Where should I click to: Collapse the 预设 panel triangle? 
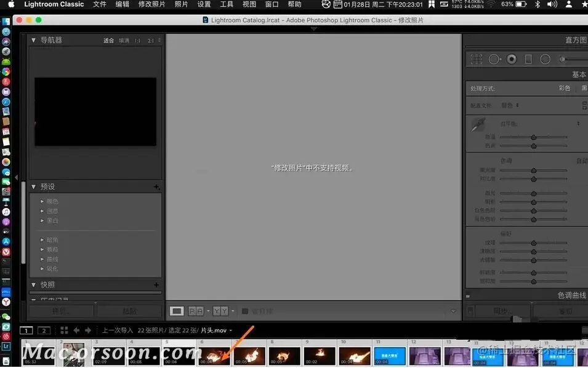pos(33,186)
